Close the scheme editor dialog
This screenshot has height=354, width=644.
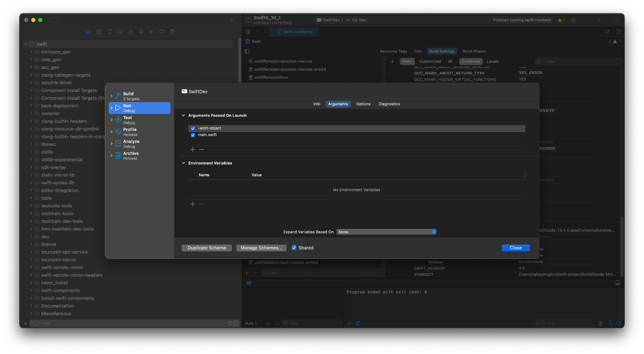[x=516, y=248]
